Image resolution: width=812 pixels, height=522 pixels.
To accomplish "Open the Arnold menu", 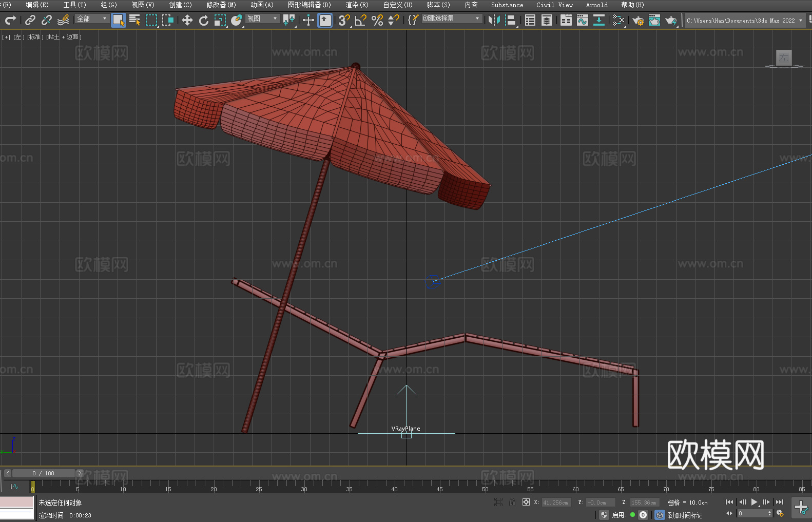I will pos(597,5).
